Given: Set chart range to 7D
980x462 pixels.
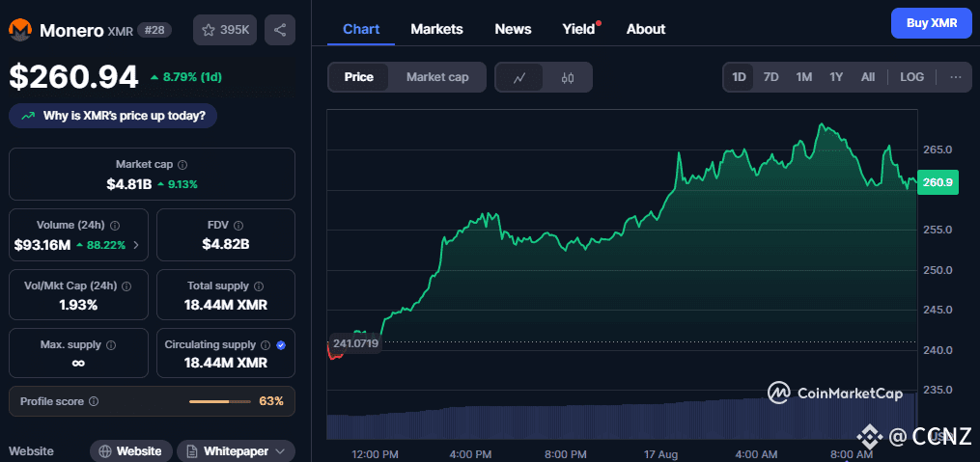Looking at the screenshot, I should [x=771, y=77].
